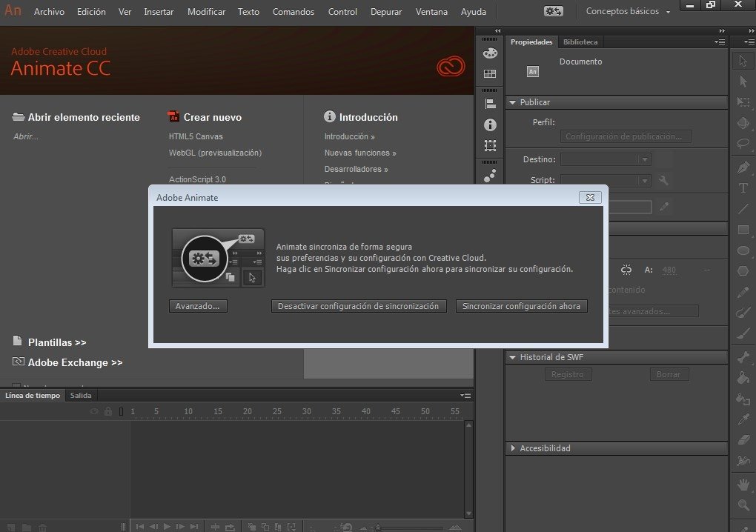Select the PolyStar hexagon tool
Screen dimensions: 756x532
click(x=743, y=271)
